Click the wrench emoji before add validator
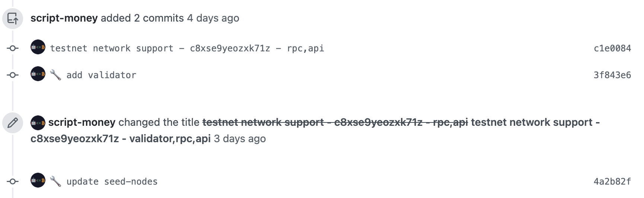This screenshot has width=644, height=198. [x=55, y=75]
